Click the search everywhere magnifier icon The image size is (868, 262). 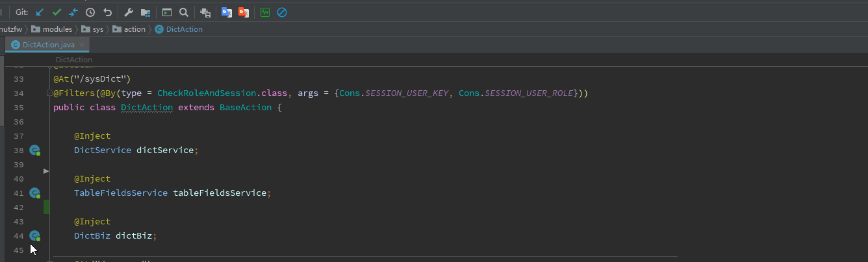184,12
